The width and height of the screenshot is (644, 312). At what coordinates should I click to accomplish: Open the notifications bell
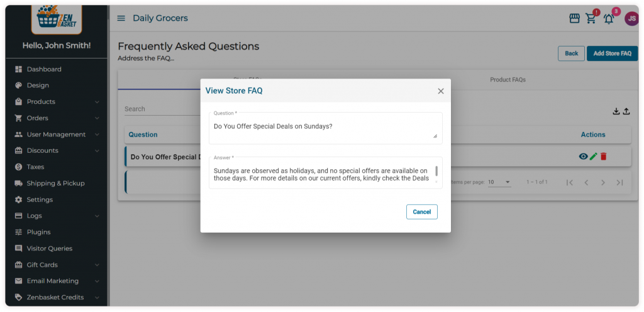tap(609, 18)
